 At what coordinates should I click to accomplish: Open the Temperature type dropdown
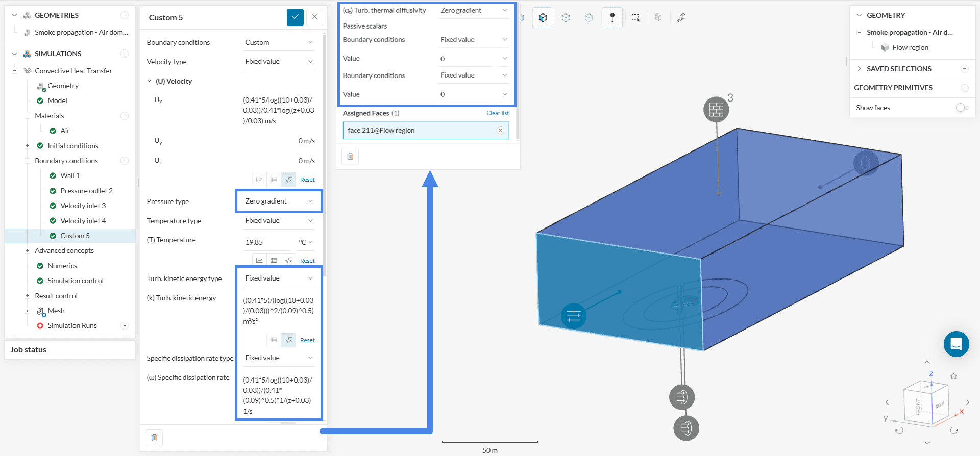pos(279,221)
